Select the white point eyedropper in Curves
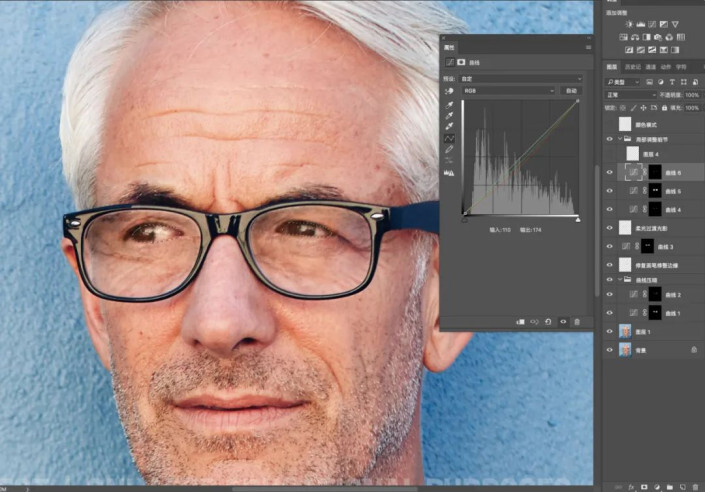This screenshot has height=492, width=705. point(449,126)
